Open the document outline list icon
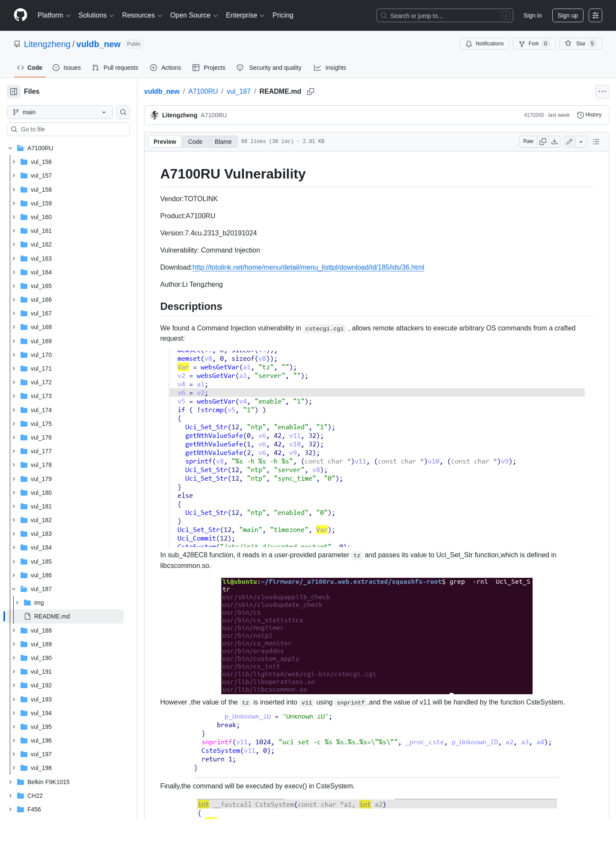Image resolution: width=616 pixels, height=856 pixels. click(596, 142)
